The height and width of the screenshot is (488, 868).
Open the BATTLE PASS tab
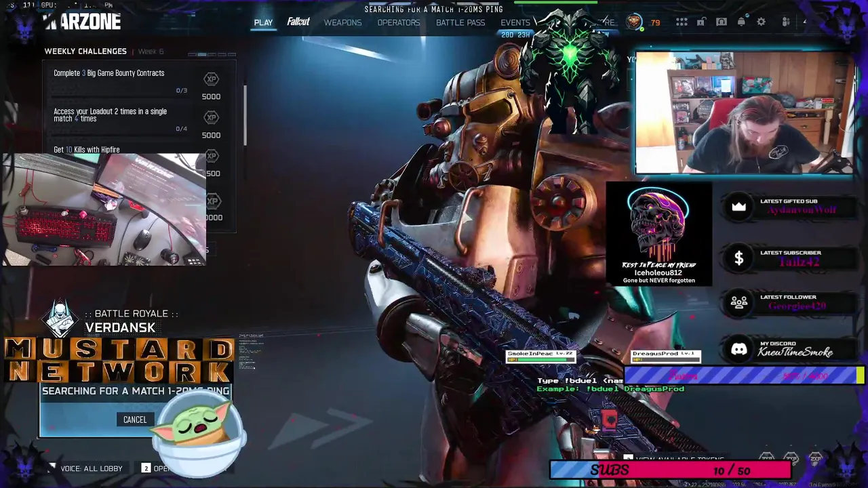(x=460, y=22)
